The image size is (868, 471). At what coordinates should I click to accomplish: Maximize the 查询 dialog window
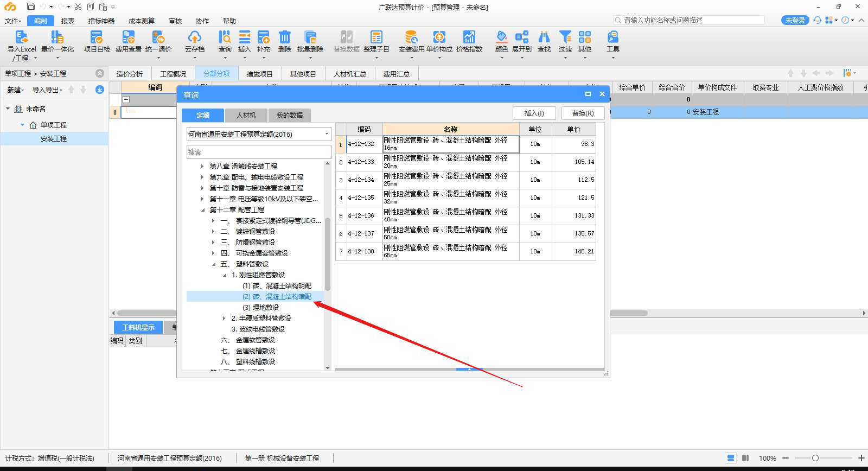pyautogui.click(x=588, y=94)
